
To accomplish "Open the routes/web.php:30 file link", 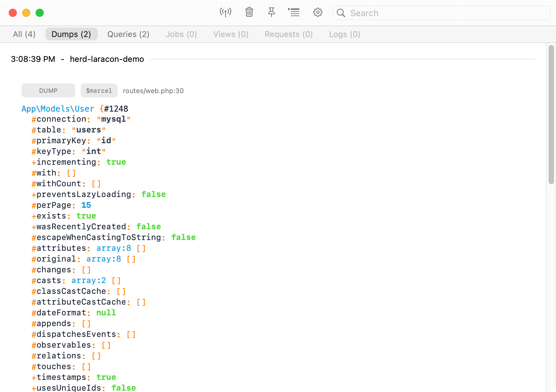I will [153, 91].
